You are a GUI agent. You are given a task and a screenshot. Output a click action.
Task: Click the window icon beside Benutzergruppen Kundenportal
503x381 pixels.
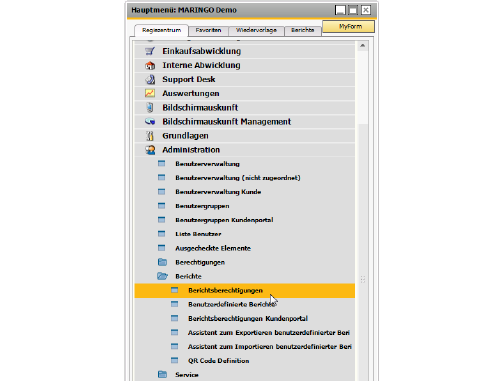point(162,220)
